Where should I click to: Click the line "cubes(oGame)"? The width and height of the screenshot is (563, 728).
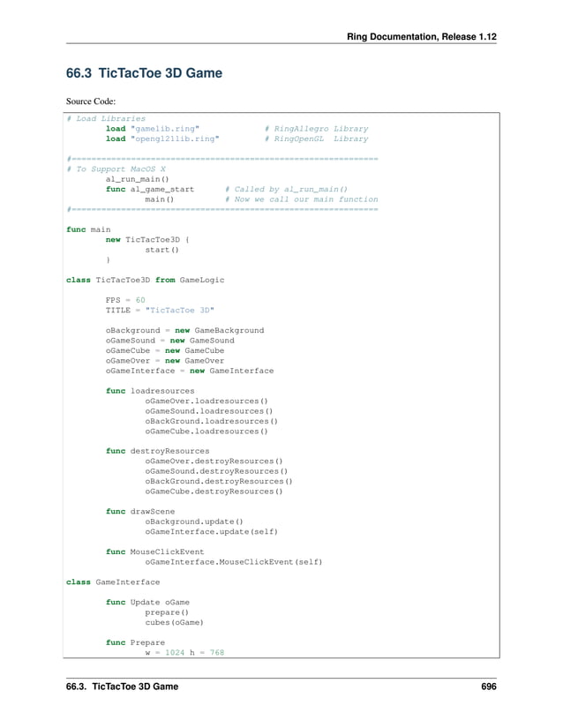pos(175,623)
